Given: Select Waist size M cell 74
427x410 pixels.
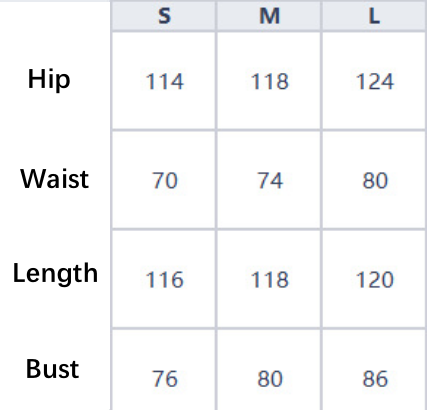Looking at the screenshot, I should click(x=269, y=180).
